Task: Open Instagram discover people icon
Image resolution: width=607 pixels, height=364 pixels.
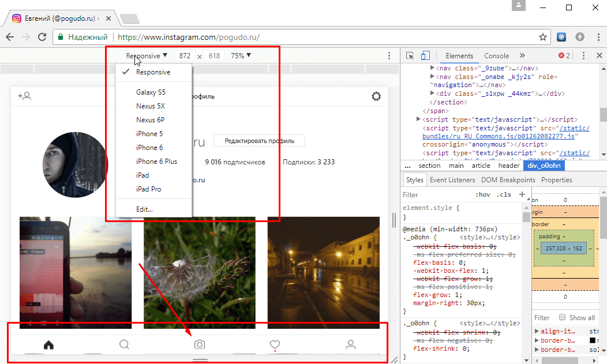Action: coord(24,96)
